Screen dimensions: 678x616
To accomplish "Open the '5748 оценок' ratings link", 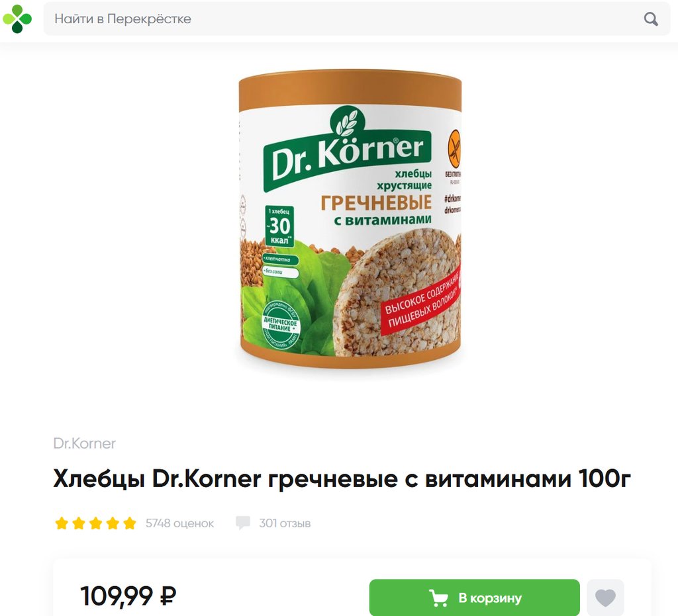I will click(179, 523).
